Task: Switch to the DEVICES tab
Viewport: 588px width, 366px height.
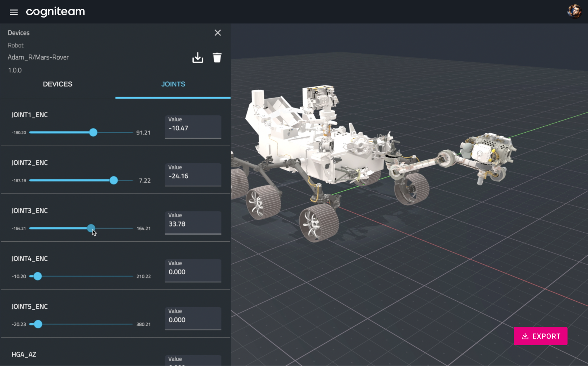Action: 57,84
